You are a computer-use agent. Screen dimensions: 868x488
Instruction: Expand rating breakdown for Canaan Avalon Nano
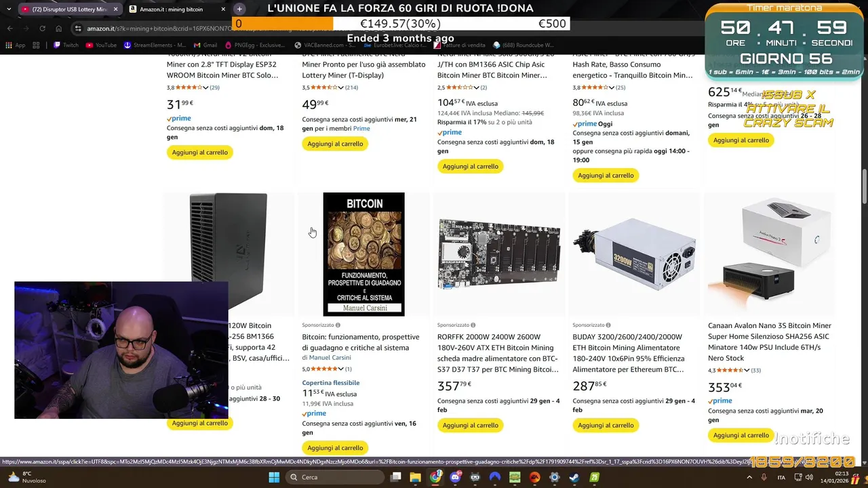pos(747,370)
